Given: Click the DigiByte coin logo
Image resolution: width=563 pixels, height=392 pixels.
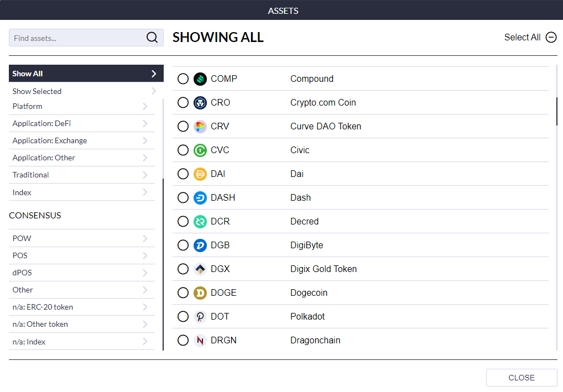Looking at the screenshot, I should [x=200, y=245].
